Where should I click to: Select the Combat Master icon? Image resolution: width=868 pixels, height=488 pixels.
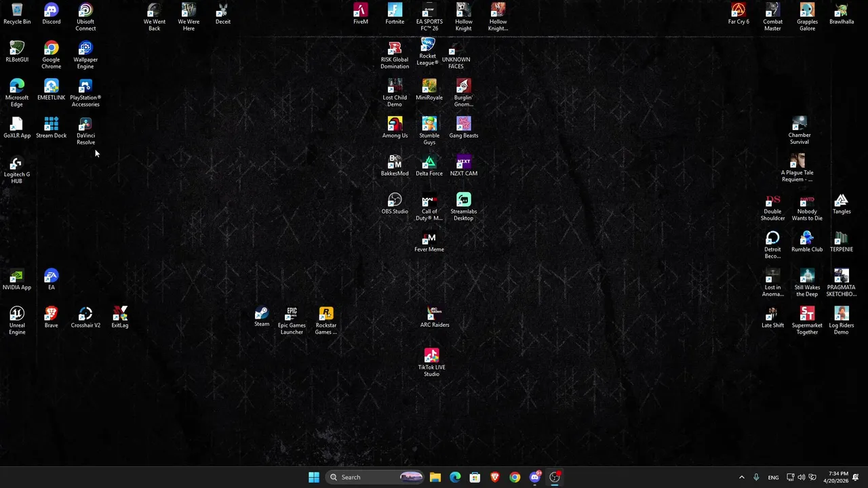pos(772,17)
